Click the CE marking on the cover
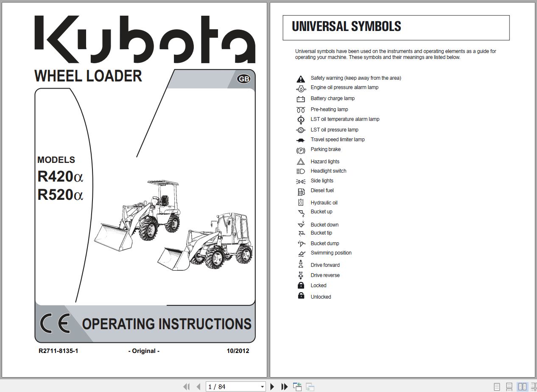537x392 pixels. tap(55, 323)
